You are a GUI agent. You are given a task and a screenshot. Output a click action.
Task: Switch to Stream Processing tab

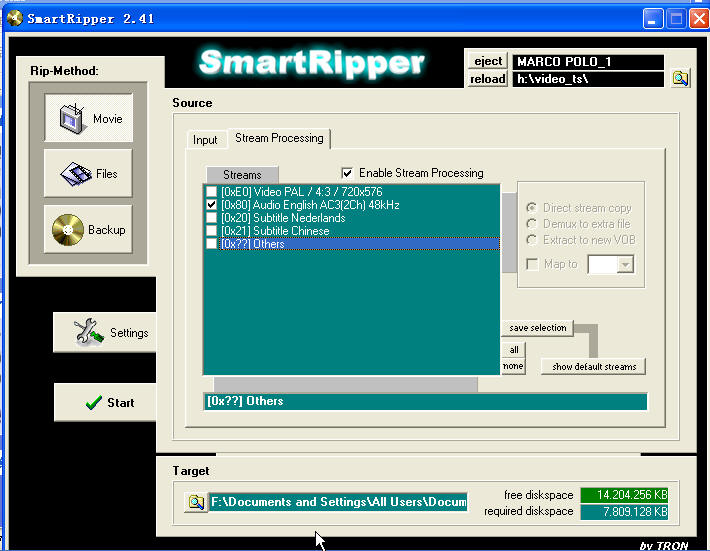[x=279, y=138]
